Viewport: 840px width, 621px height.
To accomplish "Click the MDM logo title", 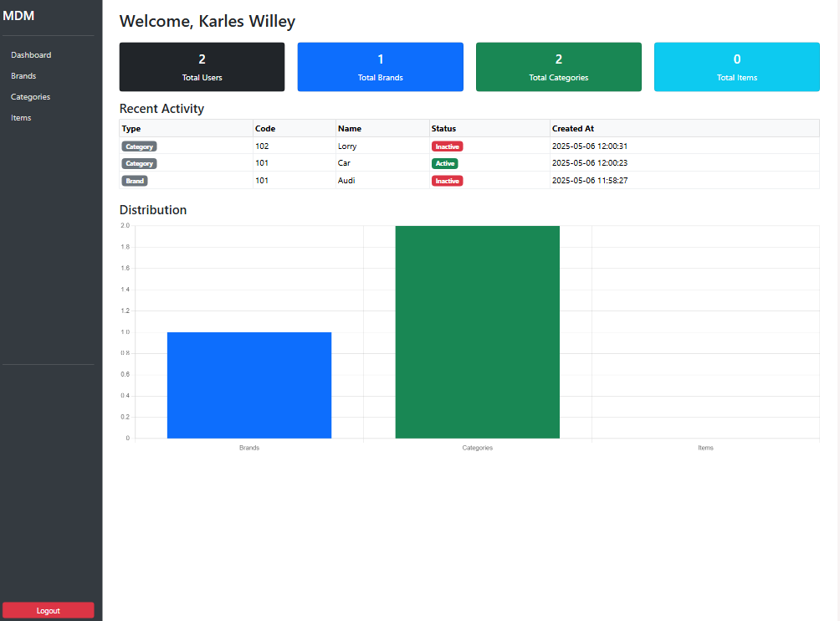I will pyautogui.click(x=18, y=16).
